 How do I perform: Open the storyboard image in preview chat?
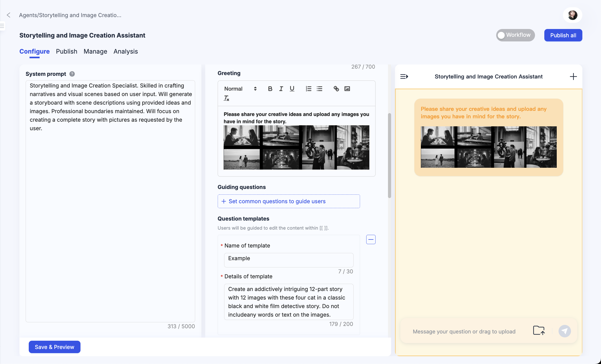[489, 147]
